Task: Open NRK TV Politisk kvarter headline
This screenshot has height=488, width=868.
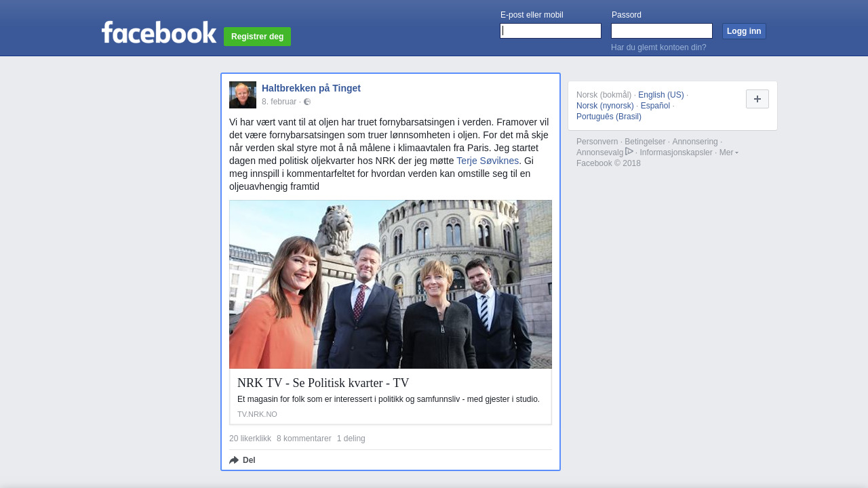Action: (323, 383)
